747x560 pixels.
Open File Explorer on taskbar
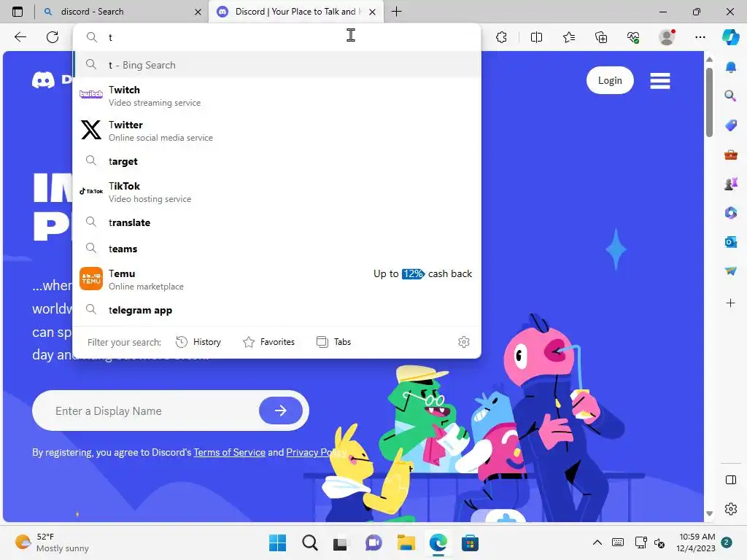click(406, 542)
